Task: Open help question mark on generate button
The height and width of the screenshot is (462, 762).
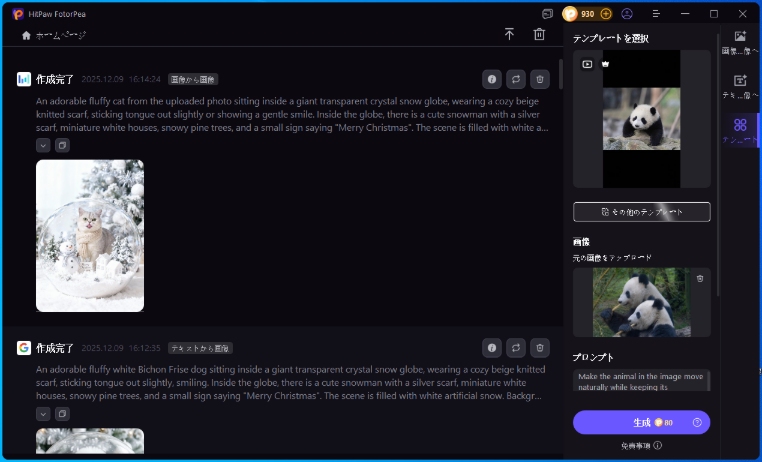Action: click(697, 423)
